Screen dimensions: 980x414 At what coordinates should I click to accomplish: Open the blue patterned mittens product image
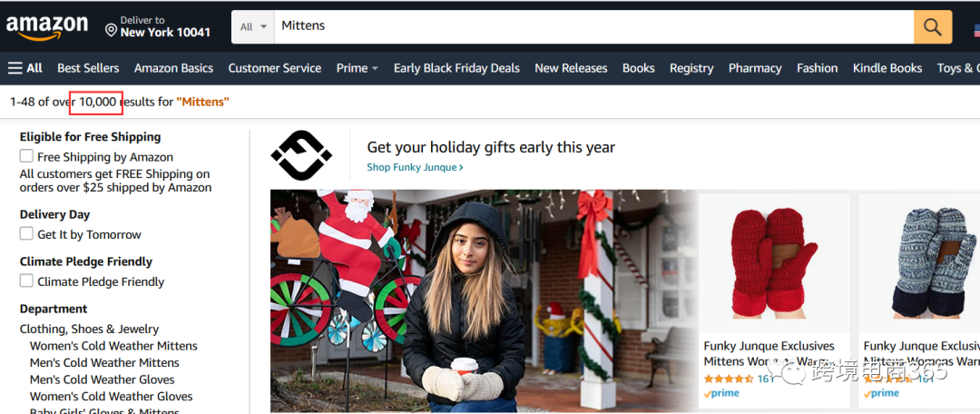tap(933, 262)
